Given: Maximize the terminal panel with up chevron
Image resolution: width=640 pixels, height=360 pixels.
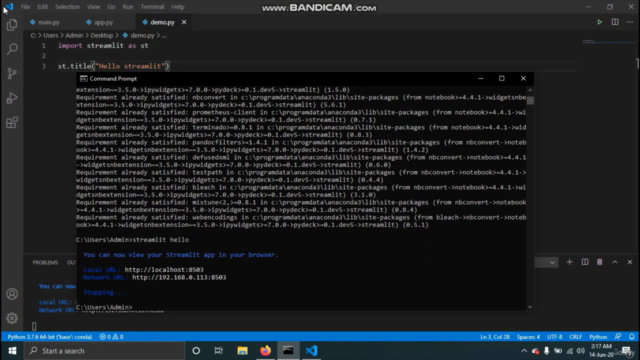Looking at the screenshot, I should [x=615, y=262].
